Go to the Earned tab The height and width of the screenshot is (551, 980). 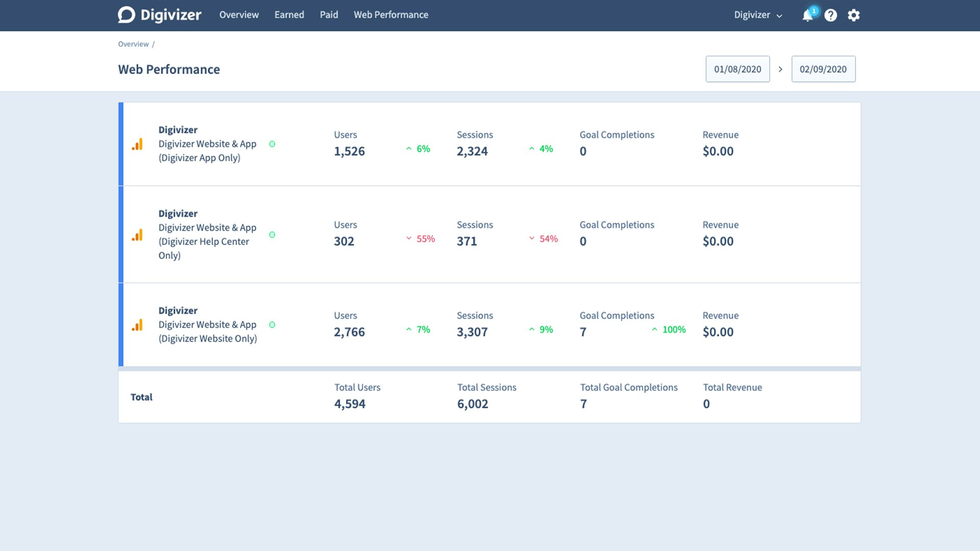(289, 15)
